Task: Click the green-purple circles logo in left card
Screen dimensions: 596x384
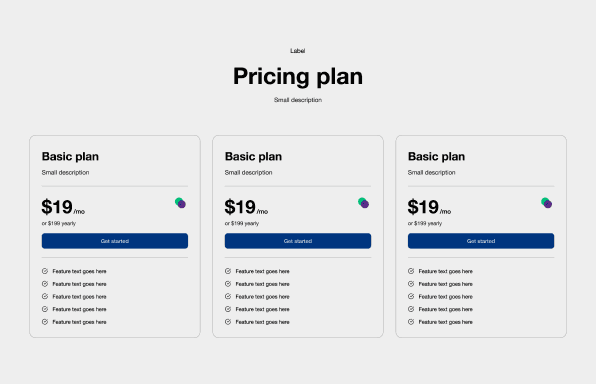Action: 180,203
